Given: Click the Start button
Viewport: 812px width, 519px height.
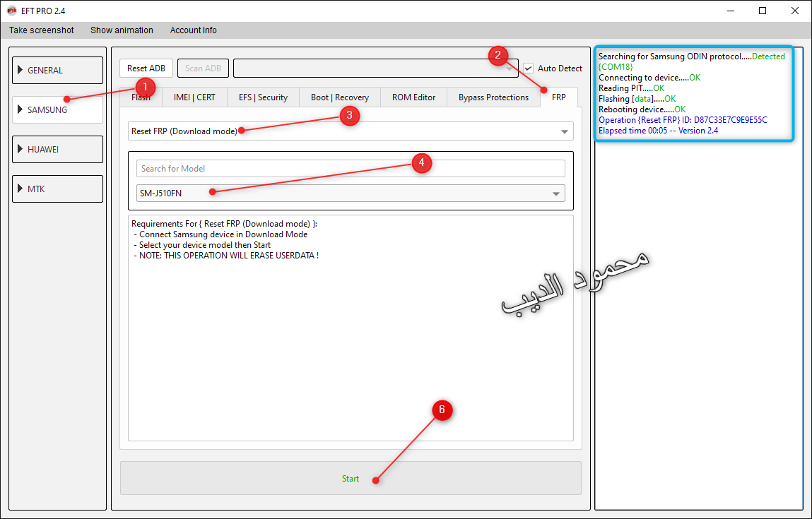Looking at the screenshot, I should (x=351, y=479).
